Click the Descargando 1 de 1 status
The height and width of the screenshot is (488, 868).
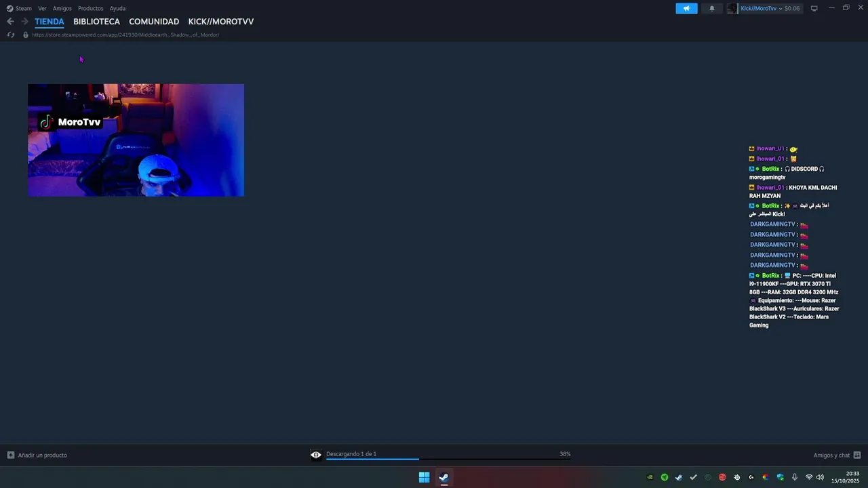pyautogui.click(x=351, y=454)
